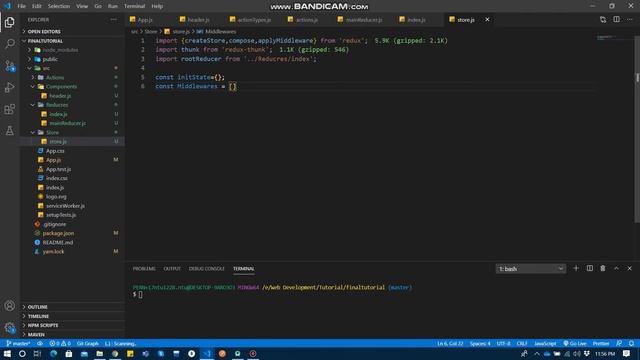Viewport: 640px width, 360px height.
Task: Open the Accounts icon in activity bar
Action: (x=10, y=306)
